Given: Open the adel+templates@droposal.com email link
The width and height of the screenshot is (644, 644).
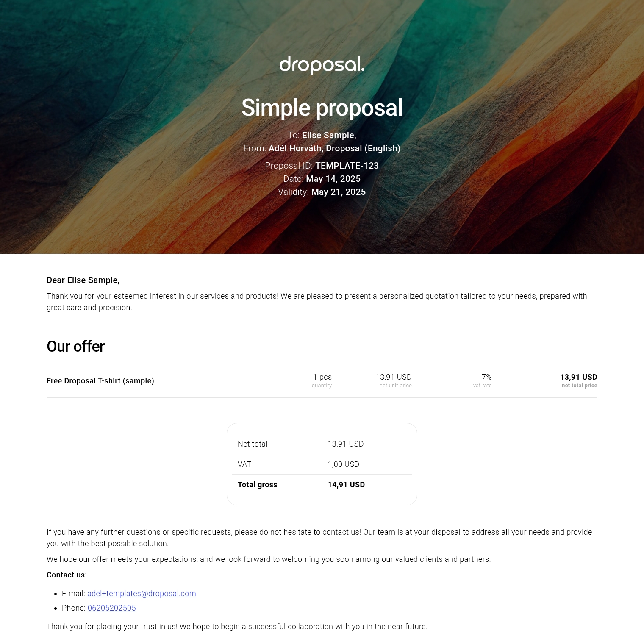Looking at the screenshot, I should (142, 593).
